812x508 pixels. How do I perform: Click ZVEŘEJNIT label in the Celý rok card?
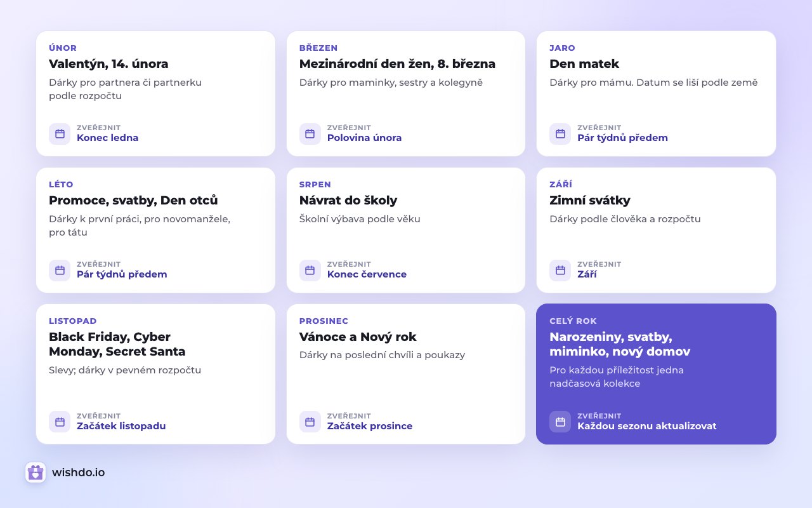[x=599, y=416]
